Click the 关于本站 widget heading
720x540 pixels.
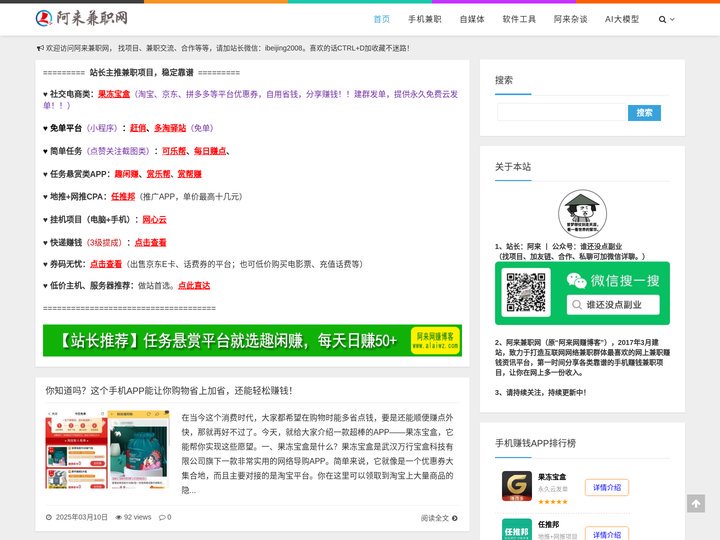(513, 167)
